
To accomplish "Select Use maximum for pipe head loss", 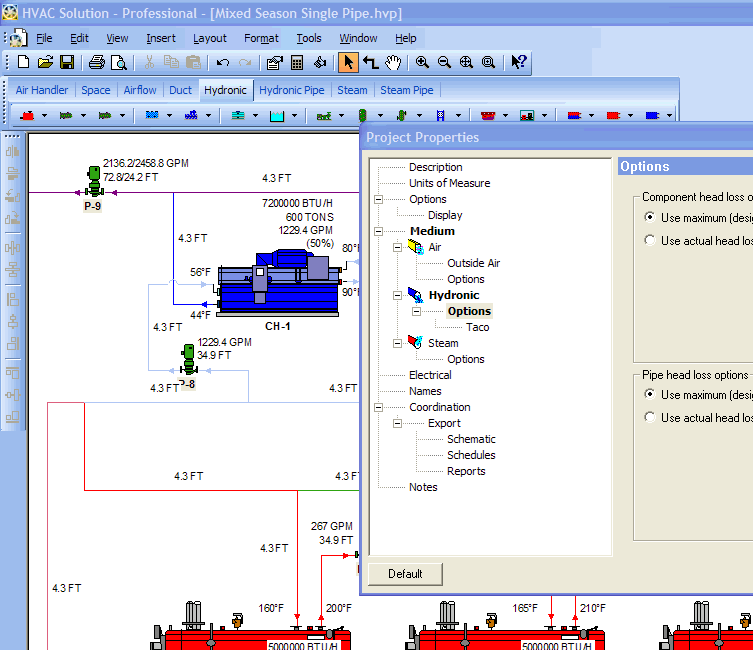I will (650, 394).
